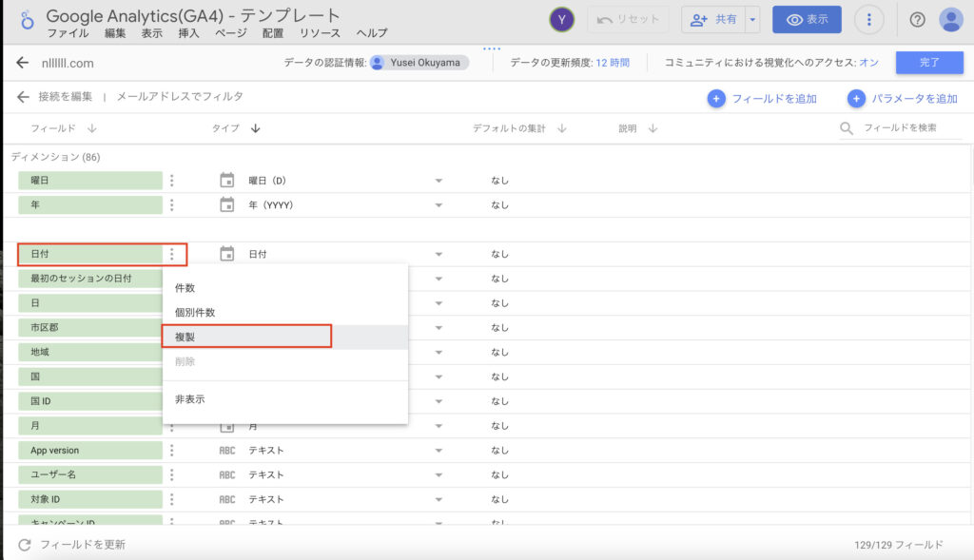Click the オン community visualization link
Viewport: 974px width, 560px height.
click(869, 63)
